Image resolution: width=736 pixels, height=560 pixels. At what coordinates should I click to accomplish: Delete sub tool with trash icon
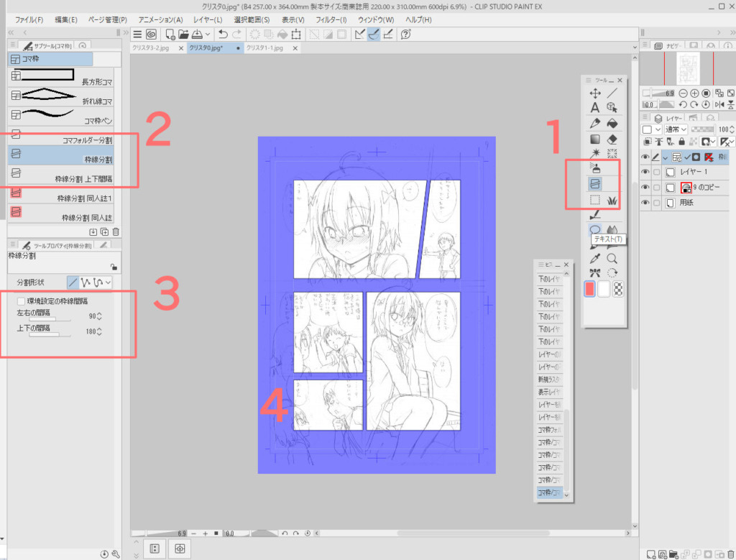116,232
